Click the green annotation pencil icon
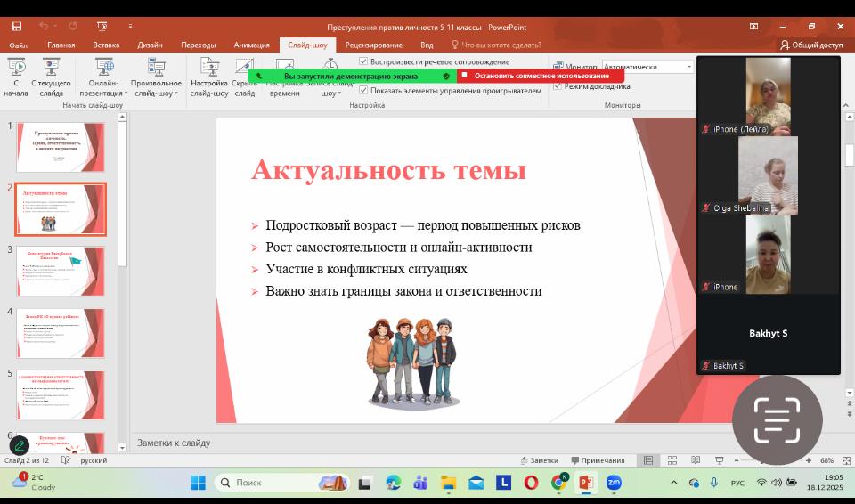Viewport: 855px width, 504px height. coord(19,445)
